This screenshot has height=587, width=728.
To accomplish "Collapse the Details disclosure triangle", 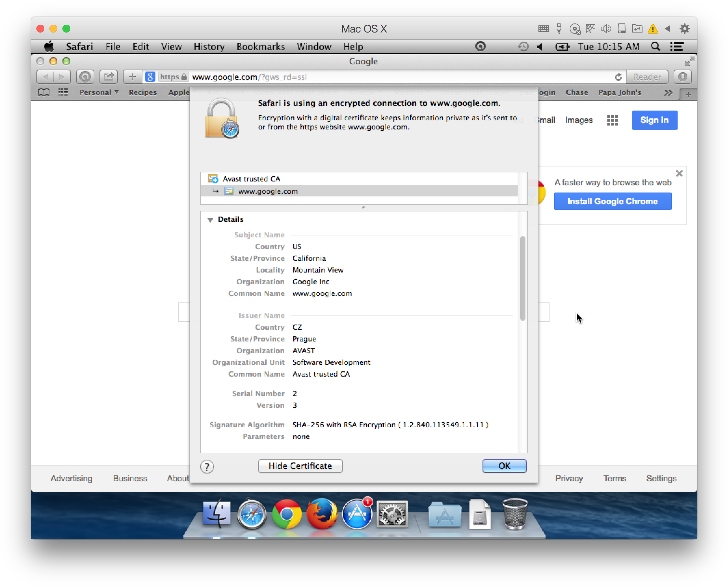I will pyautogui.click(x=211, y=219).
